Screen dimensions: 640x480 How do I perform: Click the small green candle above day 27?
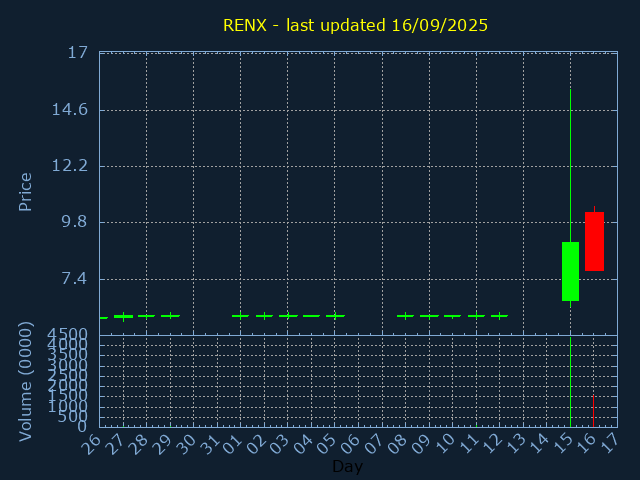tap(123, 316)
